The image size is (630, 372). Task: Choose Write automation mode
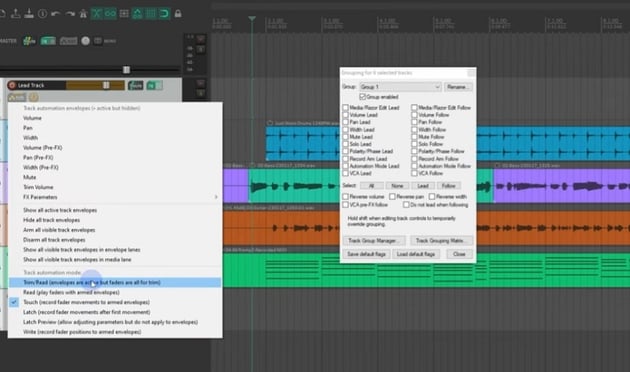(x=115, y=332)
